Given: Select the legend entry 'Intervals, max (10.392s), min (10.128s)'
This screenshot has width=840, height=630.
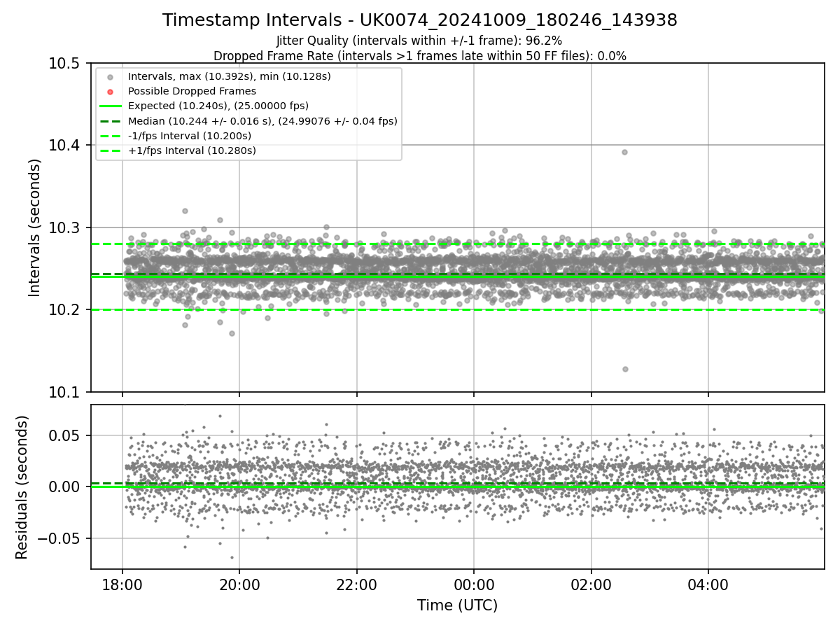Looking at the screenshot, I should pos(230,76).
